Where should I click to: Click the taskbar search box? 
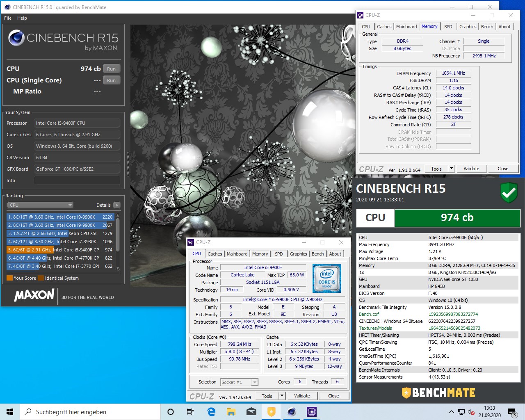pyautogui.click(x=90, y=412)
